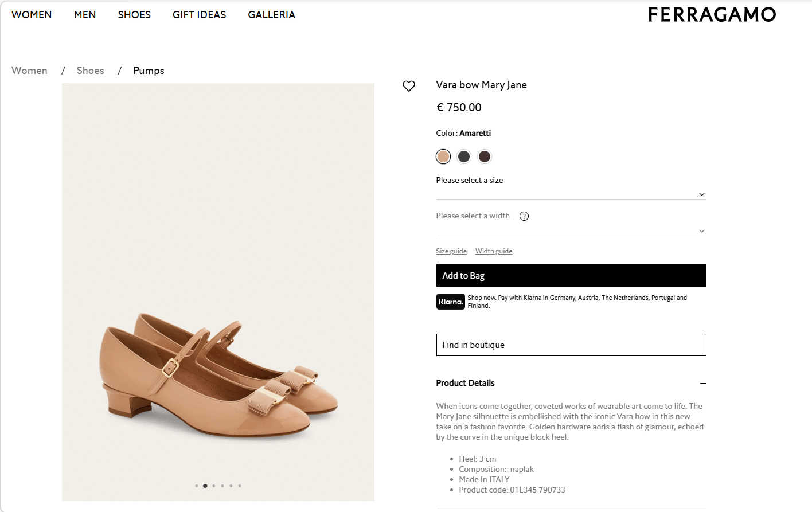The width and height of the screenshot is (812, 512).
Task: Choose the black color swatch
Action: point(464,157)
